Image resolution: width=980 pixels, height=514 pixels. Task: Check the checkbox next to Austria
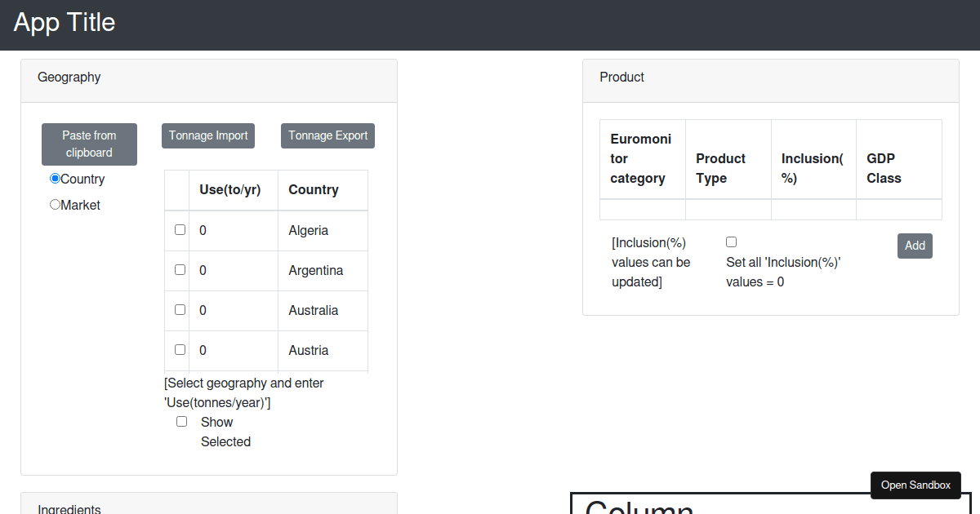[178, 349]
